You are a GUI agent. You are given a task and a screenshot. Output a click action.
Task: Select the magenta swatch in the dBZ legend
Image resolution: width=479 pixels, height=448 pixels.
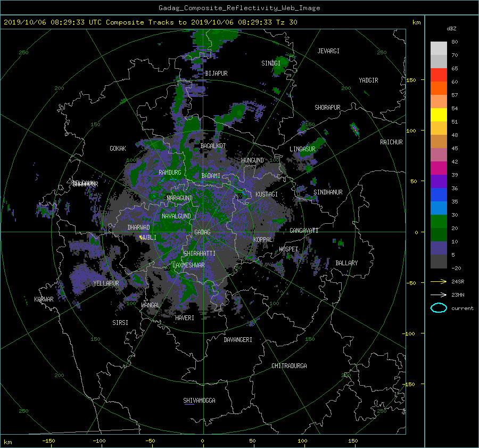439,168
